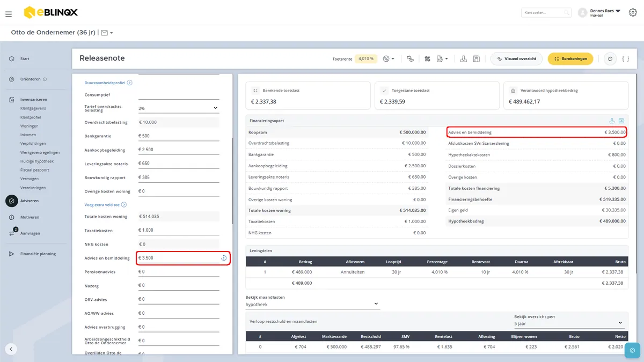The height and width of the screenshot is (362, 644).
Task: Go to Start in the sidebar
Action: [x=25, y=58]
